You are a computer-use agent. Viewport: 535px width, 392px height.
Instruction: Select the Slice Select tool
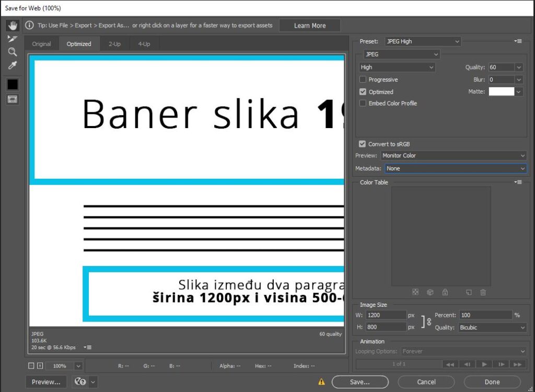click(x=13, y=39)
